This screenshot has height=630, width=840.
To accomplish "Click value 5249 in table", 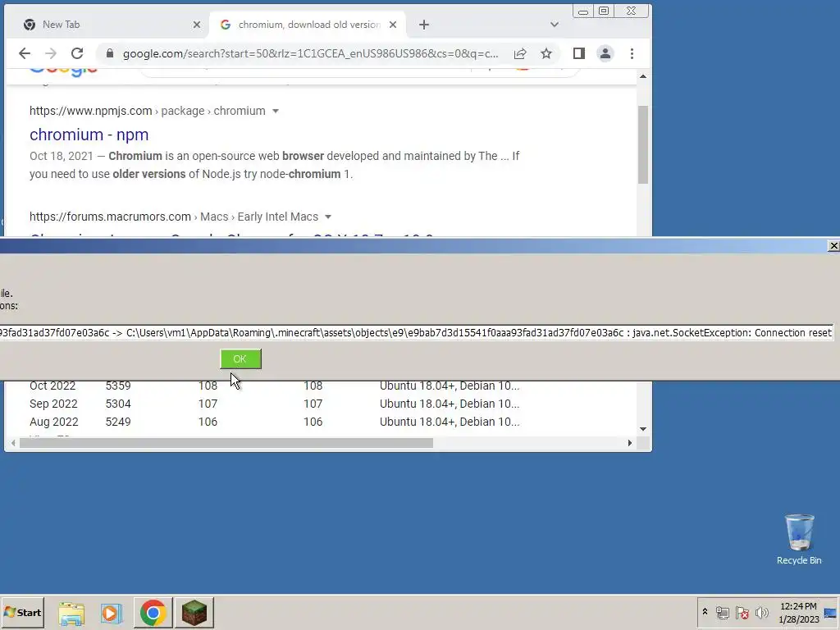I will point(118,422).
